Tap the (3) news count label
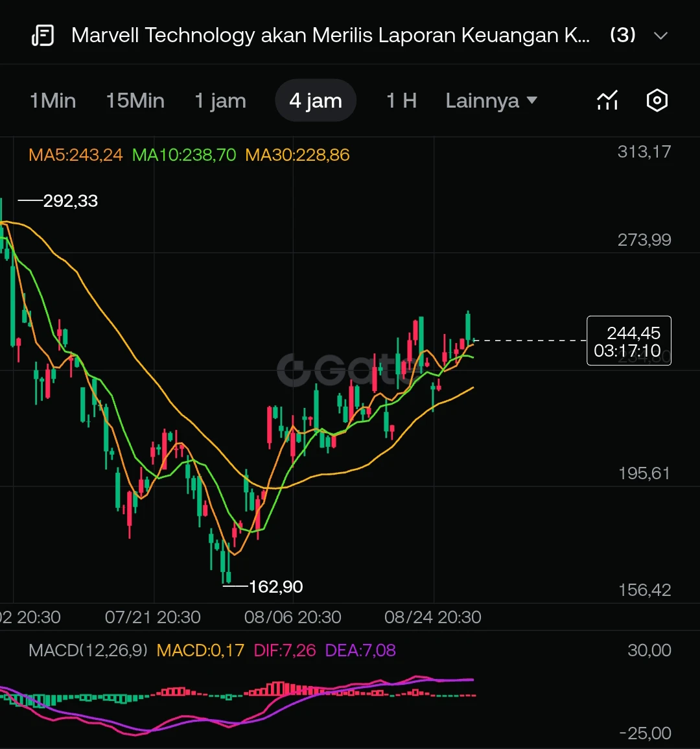 pyautogui.click(x=623, y=35)
